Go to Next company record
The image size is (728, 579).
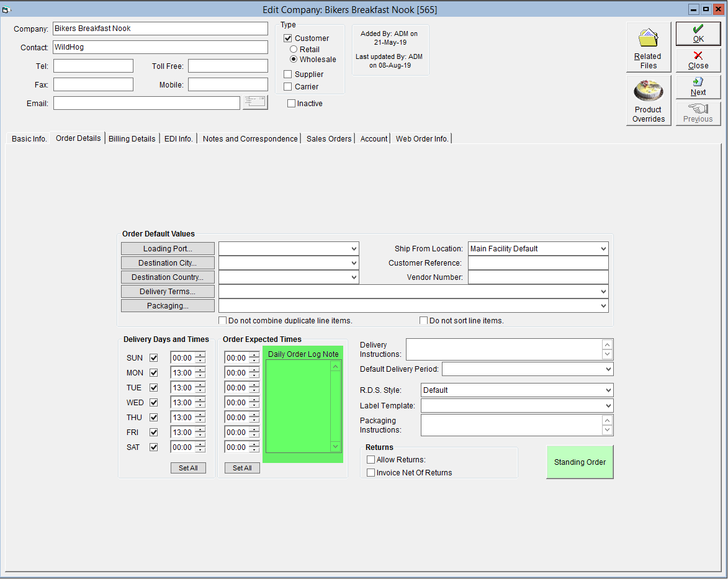pos(698,86)
